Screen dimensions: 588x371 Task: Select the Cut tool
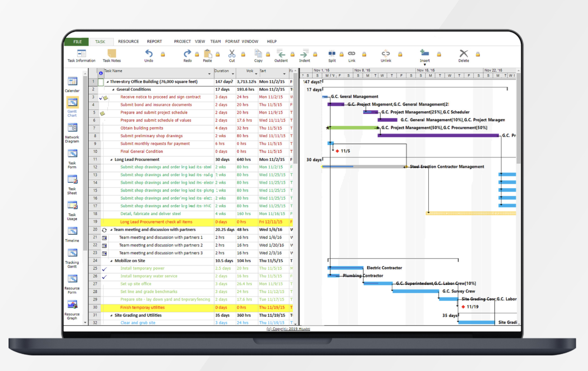coord(231,54)
